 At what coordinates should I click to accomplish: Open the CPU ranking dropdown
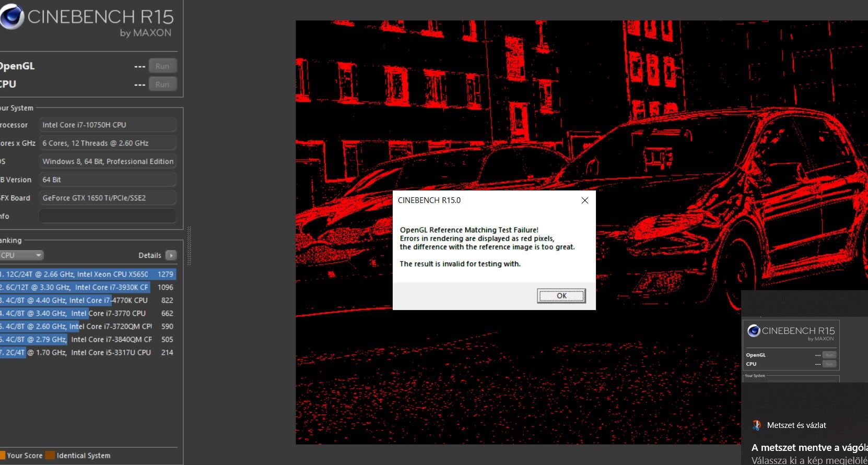click(x=21, y=255)
